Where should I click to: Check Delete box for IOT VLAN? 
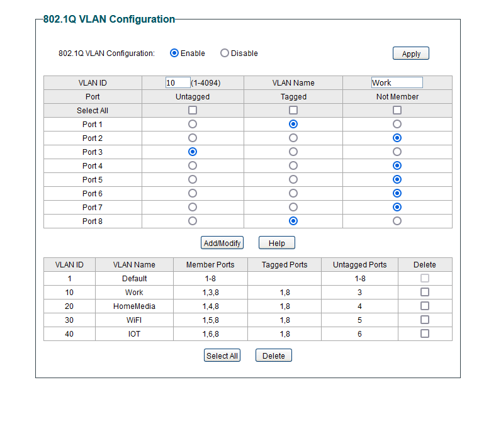[x=425, y=333]
